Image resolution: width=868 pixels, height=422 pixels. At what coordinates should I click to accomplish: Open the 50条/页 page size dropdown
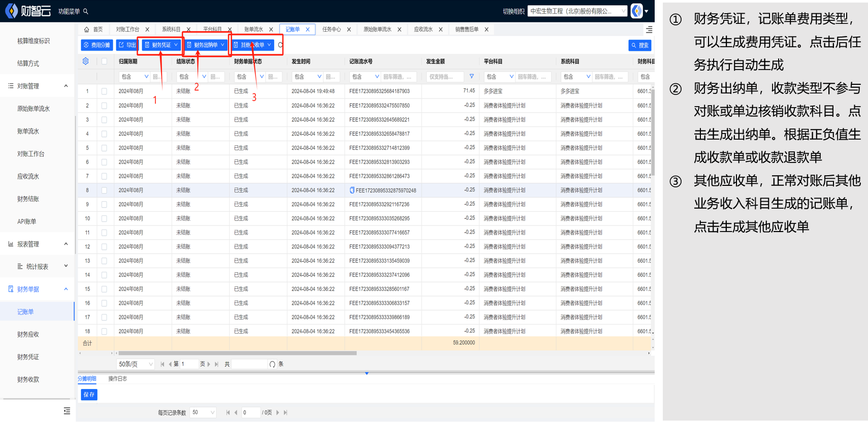[135, 364]
